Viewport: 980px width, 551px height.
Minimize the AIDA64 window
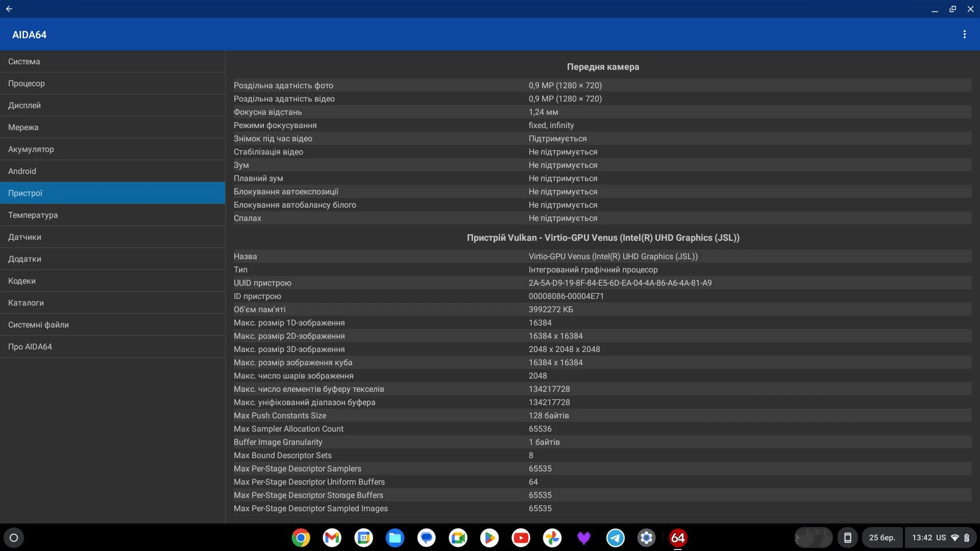(x=935, y=9)
